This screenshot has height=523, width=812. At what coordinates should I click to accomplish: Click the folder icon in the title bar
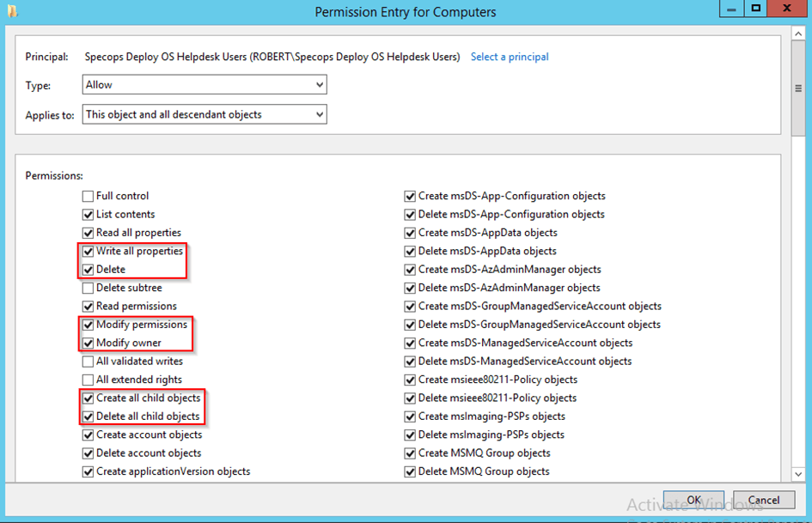[12, 11]
